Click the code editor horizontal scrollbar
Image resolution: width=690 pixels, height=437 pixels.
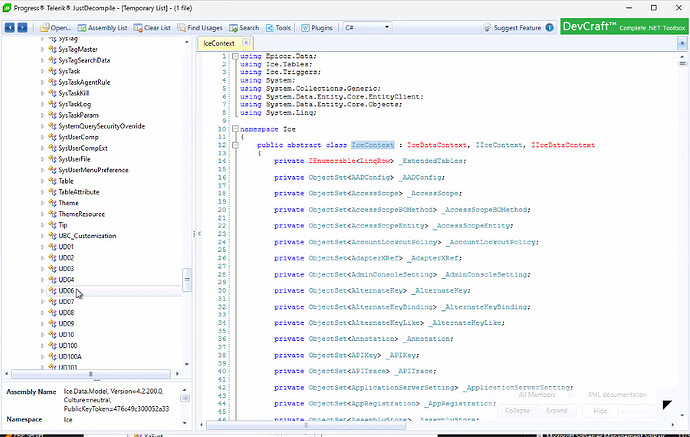[x=306, y=425]
